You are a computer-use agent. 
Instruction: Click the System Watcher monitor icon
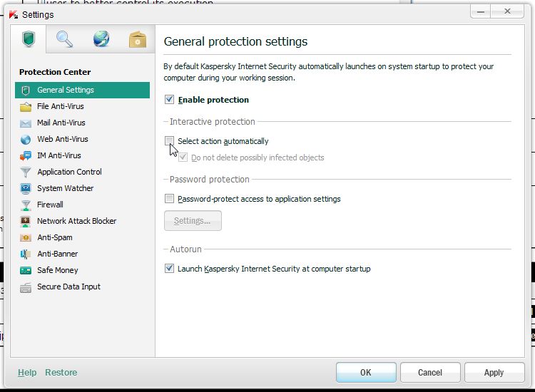(x=26, y=188)
